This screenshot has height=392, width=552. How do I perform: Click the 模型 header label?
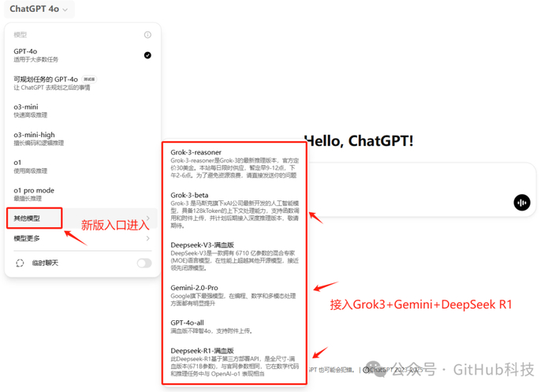pyautogui.click(x=20, y=35)
